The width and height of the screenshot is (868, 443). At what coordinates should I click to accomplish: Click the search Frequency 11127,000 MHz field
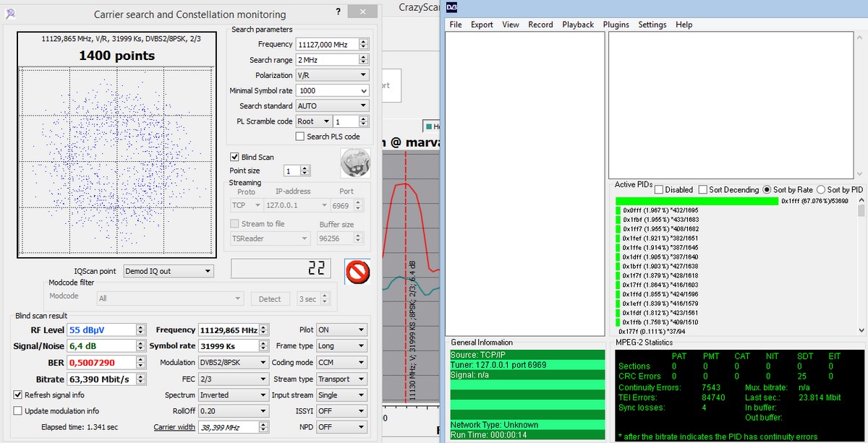tap(327, 44)
